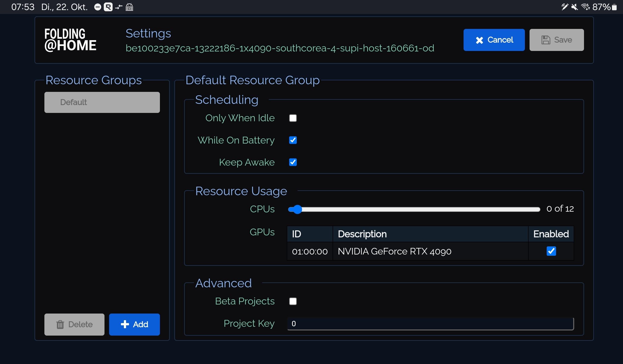Enable Beta Projects checkbox

[293, 301]
